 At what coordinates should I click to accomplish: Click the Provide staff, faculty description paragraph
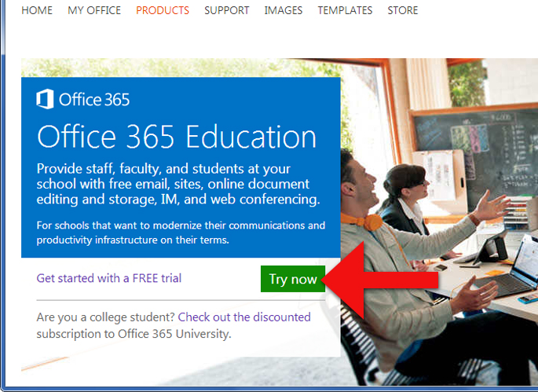point(178,185)
